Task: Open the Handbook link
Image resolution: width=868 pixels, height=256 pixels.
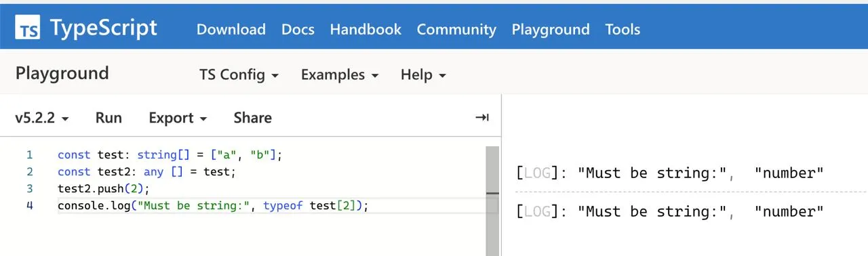Action: pyautogui.click(x=366, y=29)
